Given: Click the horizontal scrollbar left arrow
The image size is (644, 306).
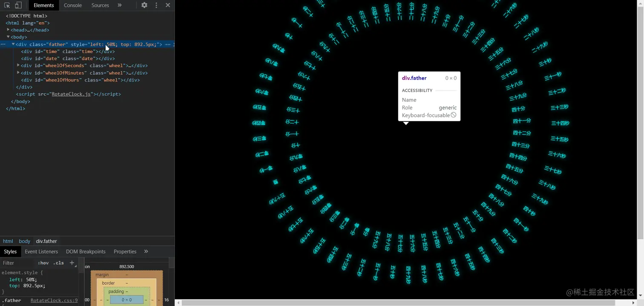Looking at the screenshot, I should tap(178, 303).
